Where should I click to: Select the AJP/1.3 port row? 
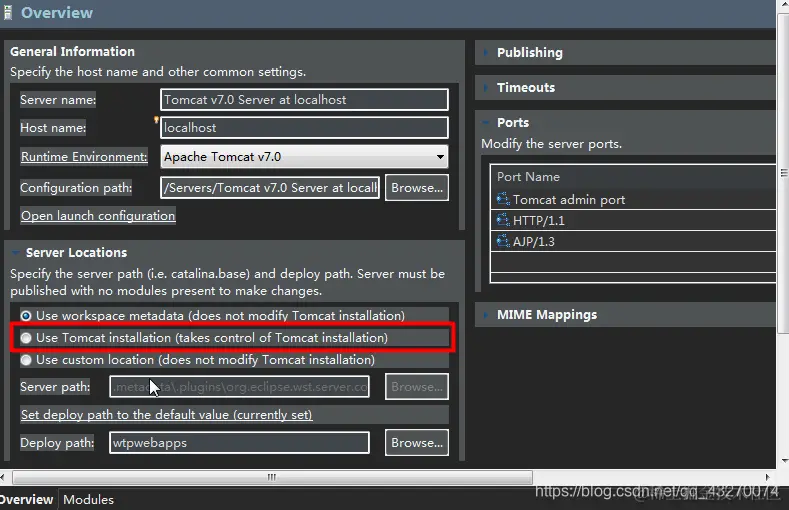tap(633, 241)
